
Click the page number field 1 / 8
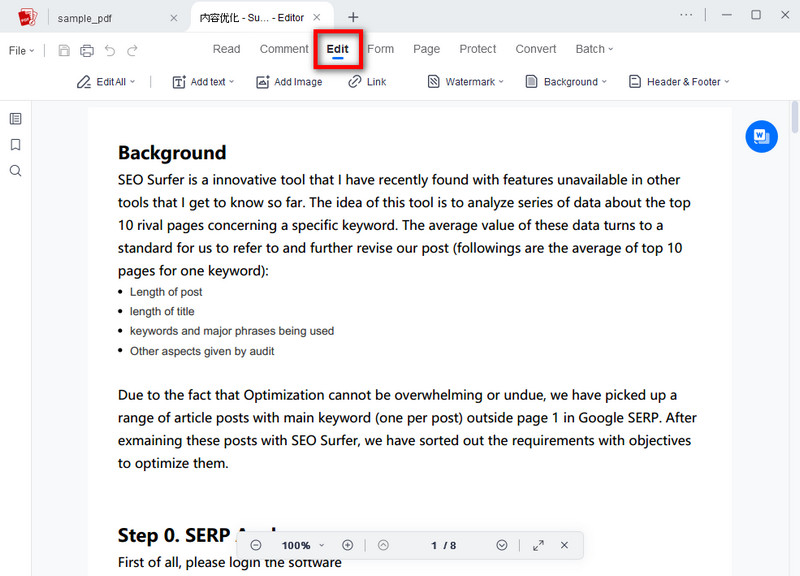coord(443,545)
